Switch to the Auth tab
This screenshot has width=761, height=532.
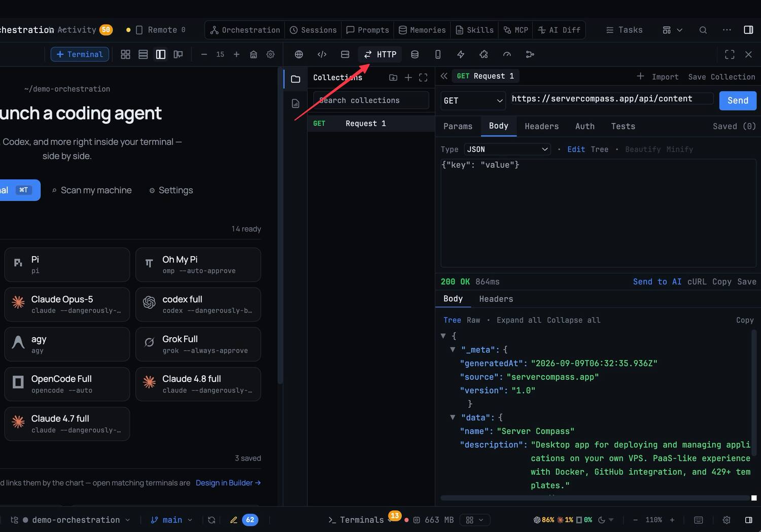[584, 126]
